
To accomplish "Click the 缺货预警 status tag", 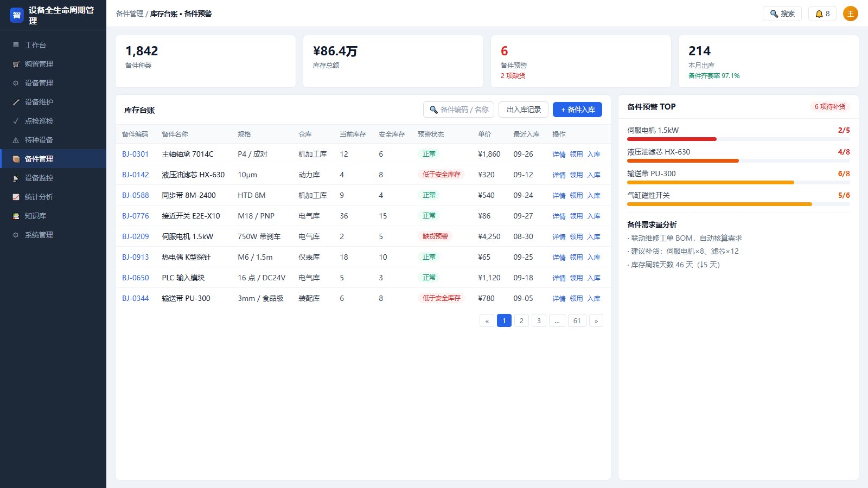I will point(435,236).
